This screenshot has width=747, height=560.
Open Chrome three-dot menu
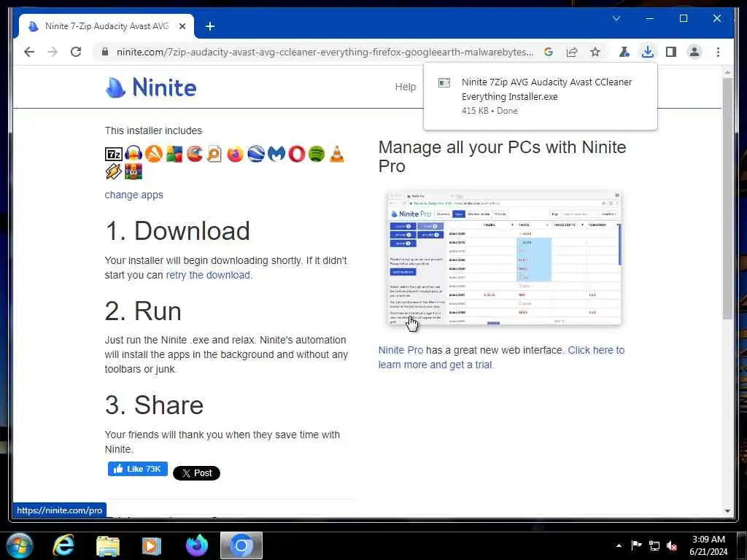718,52
